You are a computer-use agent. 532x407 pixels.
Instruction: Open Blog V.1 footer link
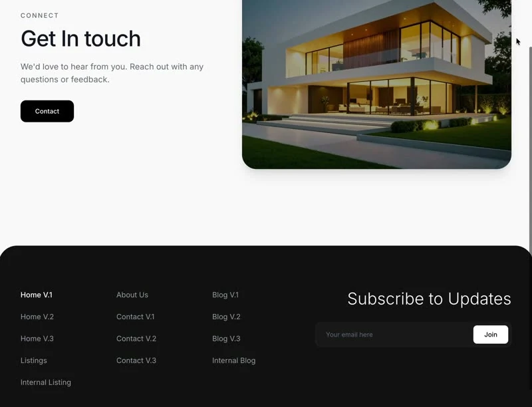(225, 295)
